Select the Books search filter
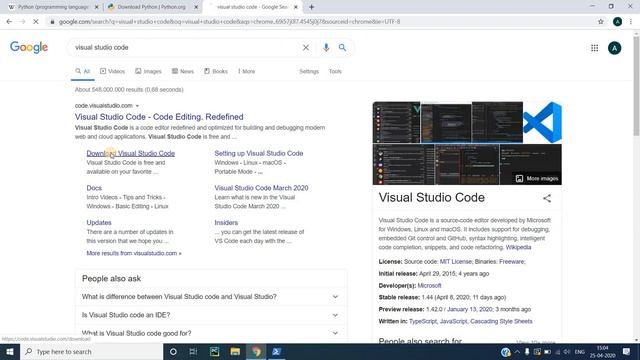 [x=216, y=71]
